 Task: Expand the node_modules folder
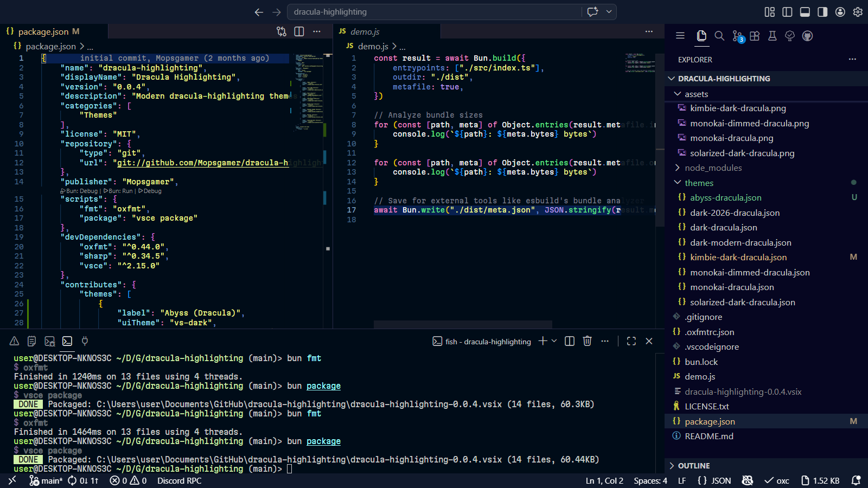pyautogui.click(x=713, y=168)
